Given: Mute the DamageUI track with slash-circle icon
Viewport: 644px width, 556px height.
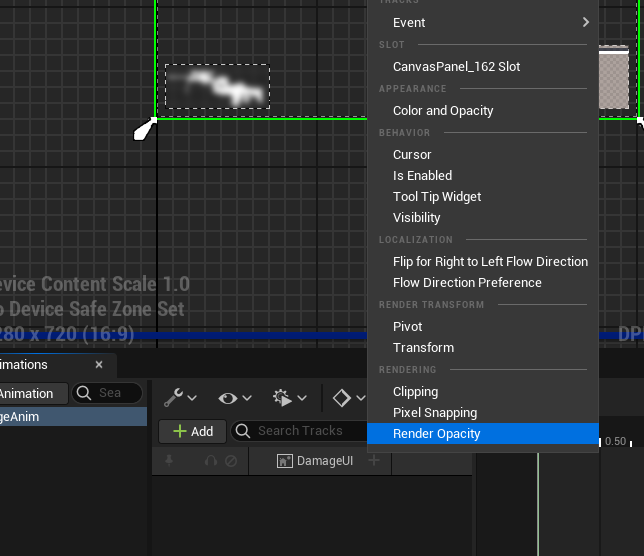Looking at the screenshot, I should [x=231, y=461].
